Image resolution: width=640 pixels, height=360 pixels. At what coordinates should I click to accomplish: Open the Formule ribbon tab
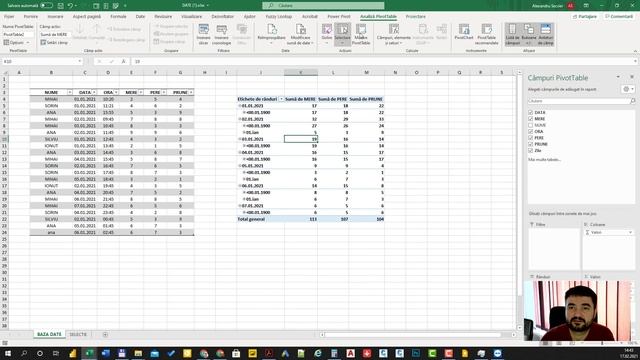pos(118,17)
